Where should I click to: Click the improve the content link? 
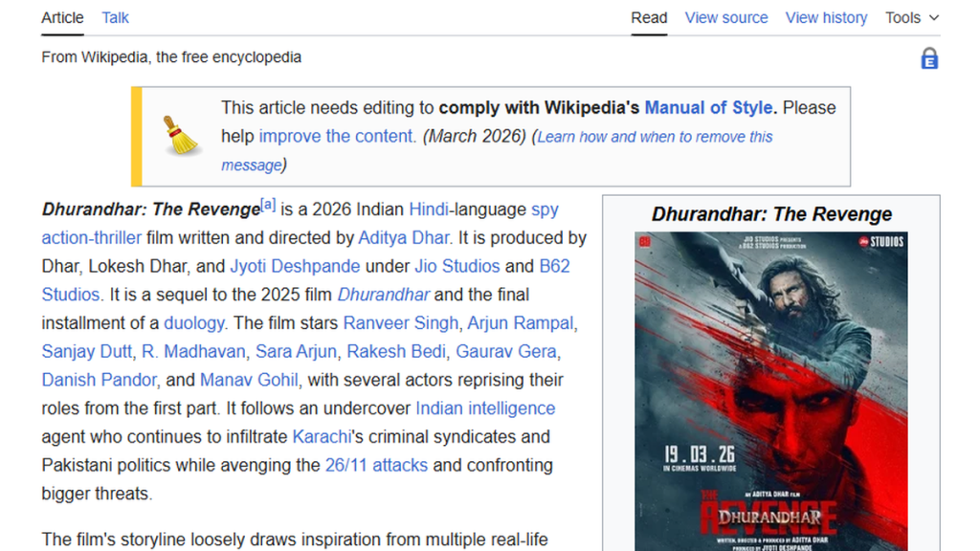point(335,136)
